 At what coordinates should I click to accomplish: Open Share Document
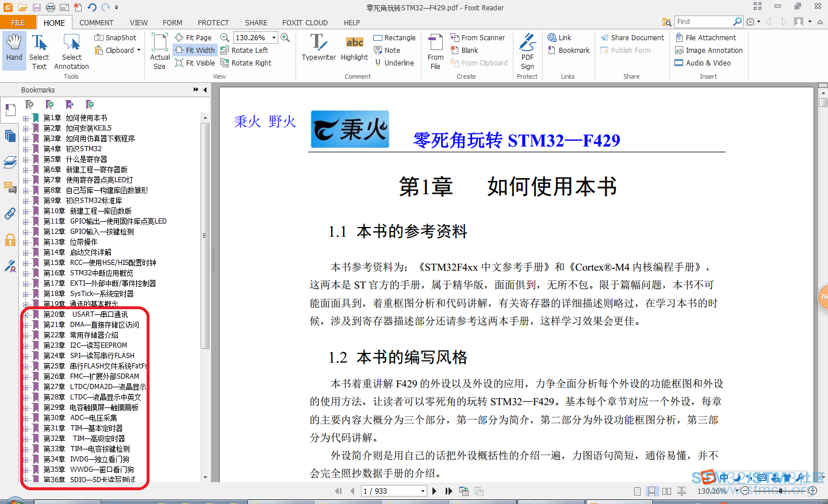click(632, 37)
